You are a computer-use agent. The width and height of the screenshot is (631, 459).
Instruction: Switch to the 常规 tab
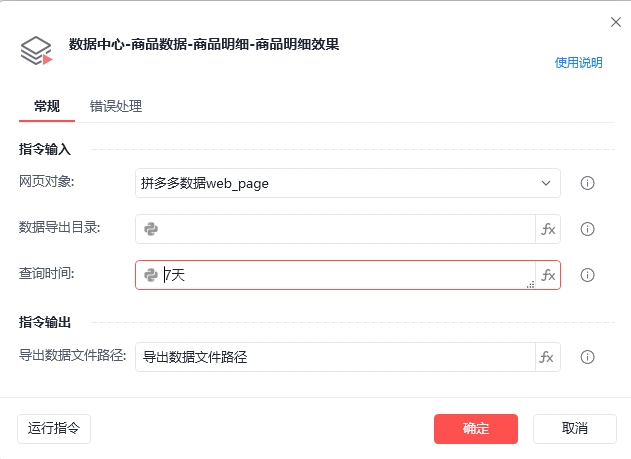pyautogui.click(x=46, y=106)
